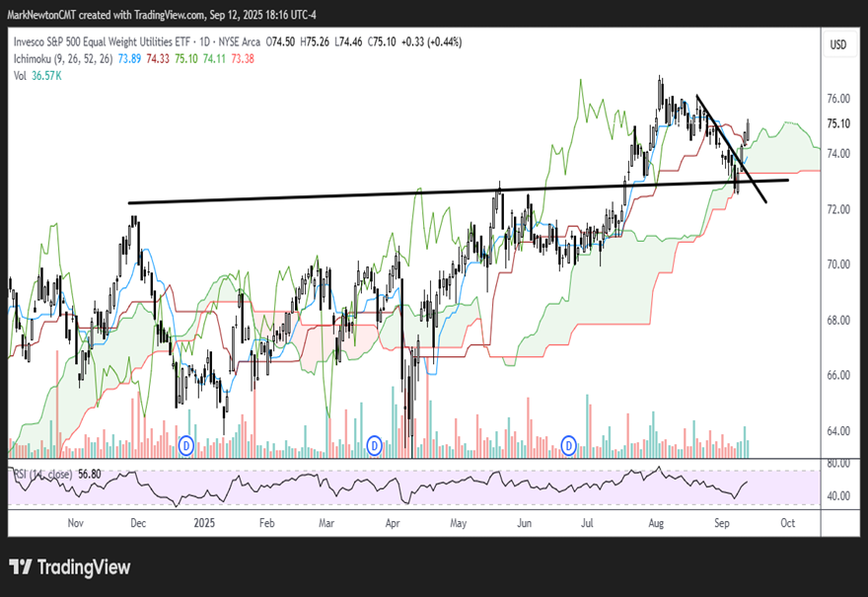The image size is (868, 597).
Task: Click the Apr label on the time axis
Action: pyautogui.click(x=393, y=523)
